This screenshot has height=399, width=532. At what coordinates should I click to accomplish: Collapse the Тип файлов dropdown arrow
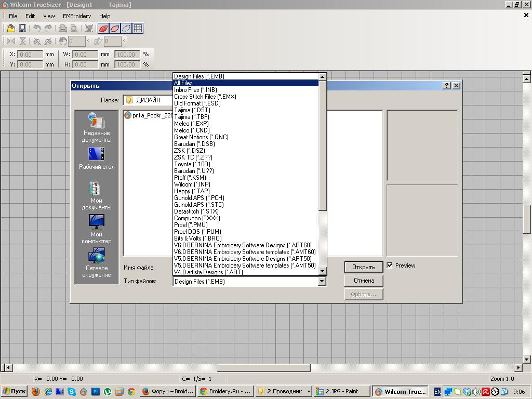tap(322, 281)
